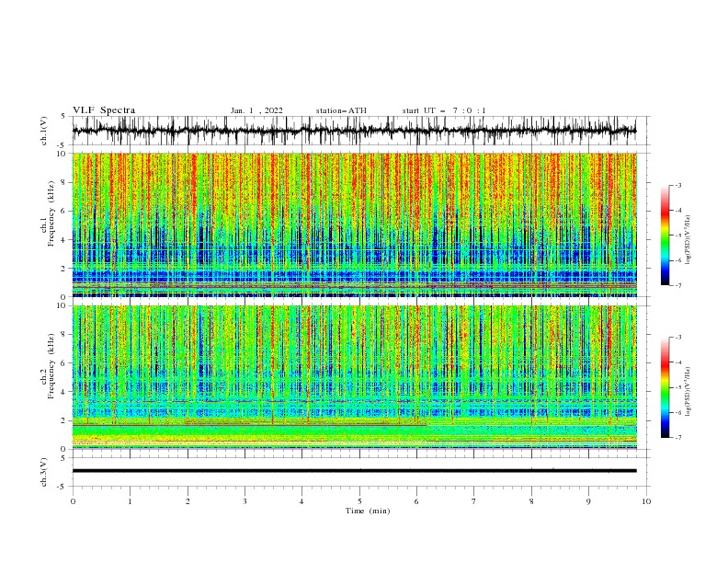
Task: Click inside the ch.1 spectrogram panel
Action: [354, 224]
